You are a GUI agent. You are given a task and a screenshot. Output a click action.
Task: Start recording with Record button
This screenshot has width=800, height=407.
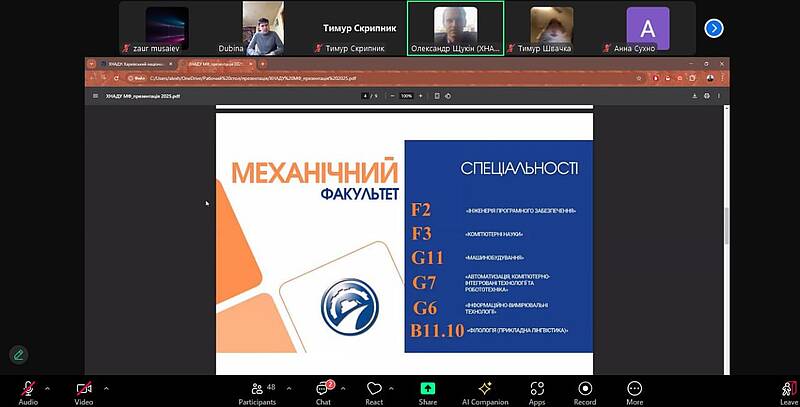[x=585, y=394]
